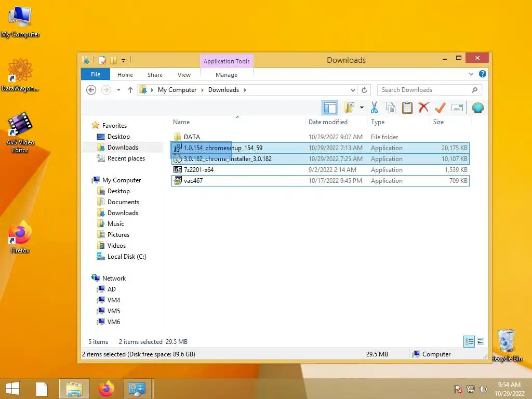Select the 3.0.182_chrome_installer_3.0.182 file
532x399 pixels.
click(x=320, y=159)
